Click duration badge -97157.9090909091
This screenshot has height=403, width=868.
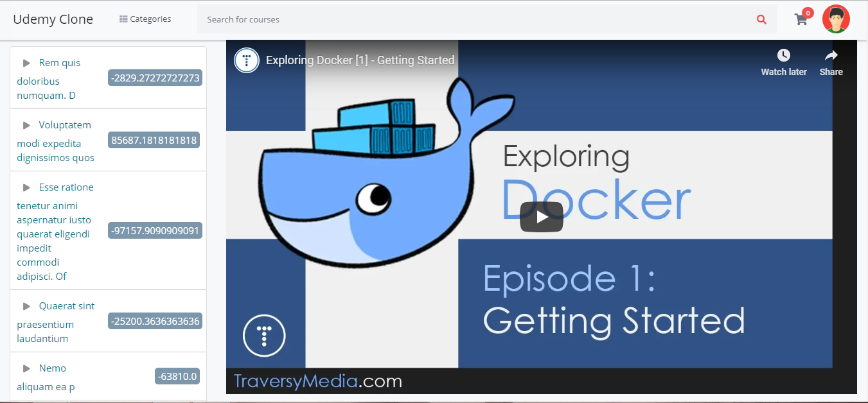[x=155, y=230]
